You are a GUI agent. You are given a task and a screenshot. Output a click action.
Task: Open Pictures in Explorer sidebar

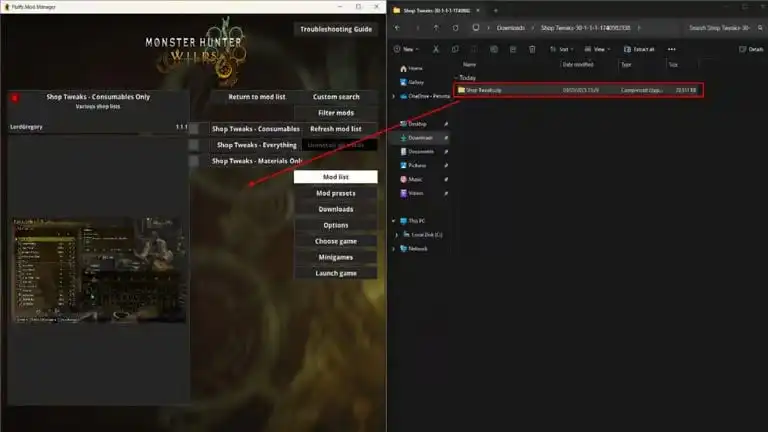[413, 166]
